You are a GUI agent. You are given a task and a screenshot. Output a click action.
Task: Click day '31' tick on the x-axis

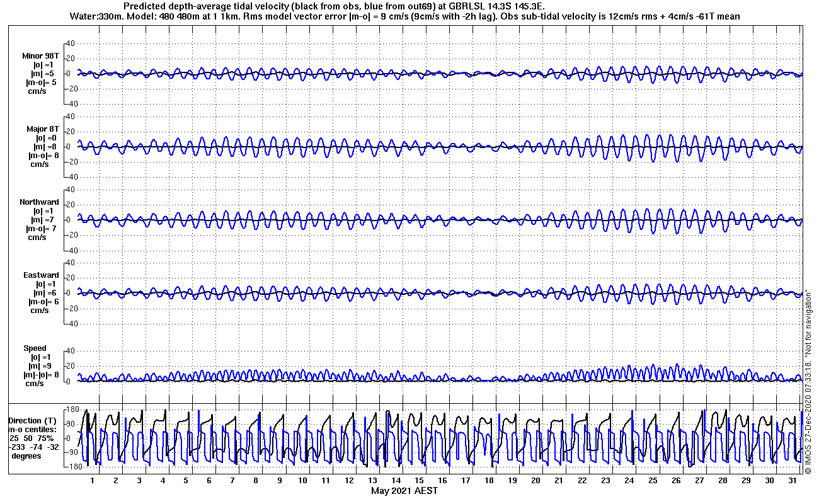click(x=792, y=480)
